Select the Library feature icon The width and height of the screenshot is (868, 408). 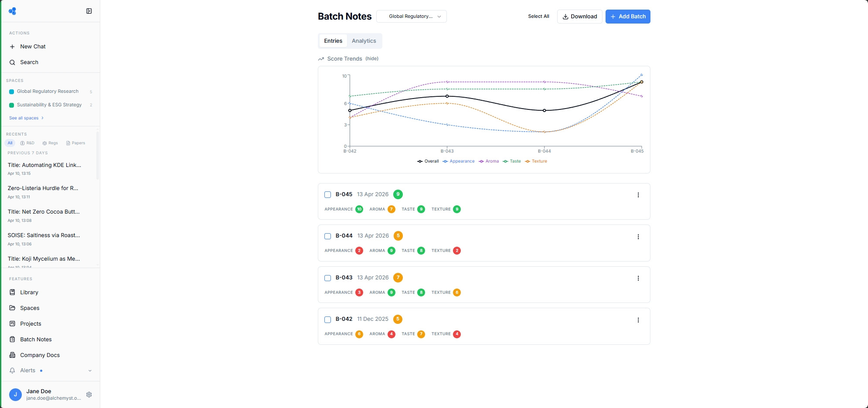click(12, 292)
